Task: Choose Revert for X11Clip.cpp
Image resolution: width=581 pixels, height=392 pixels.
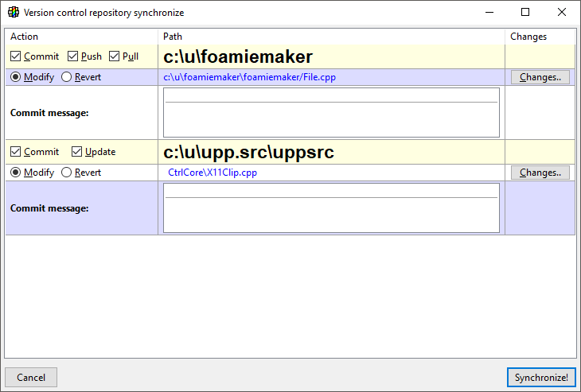Action: pyautogui.click(x=67, y=173)
